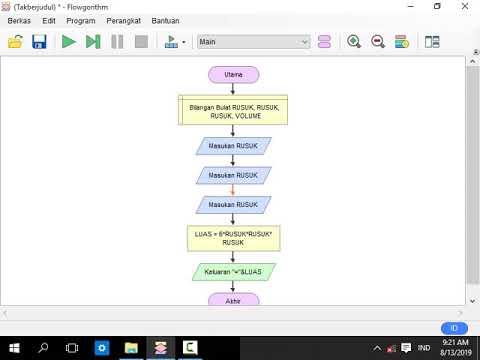Save the flowchart using floppy disk icon

coord(39,42)
